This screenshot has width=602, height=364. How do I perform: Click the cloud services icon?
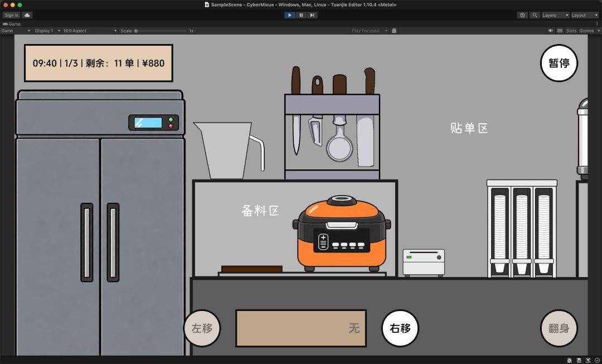pyautogui.click(x=27, y=15)
